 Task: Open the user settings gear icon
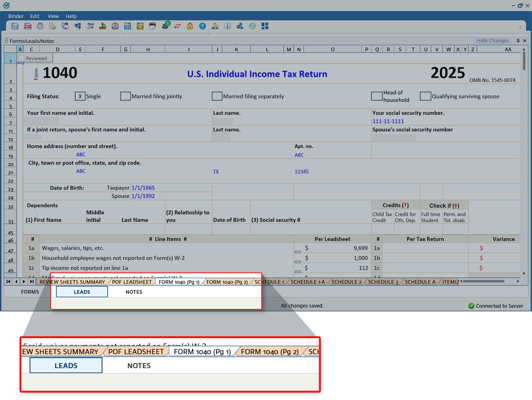(240, 26)
